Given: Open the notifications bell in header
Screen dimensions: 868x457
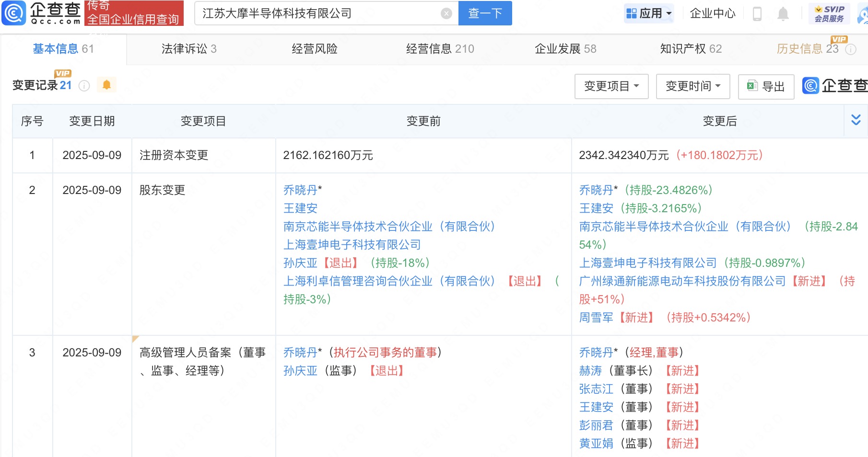Looking at the screenshot, I should pos(783,13).
